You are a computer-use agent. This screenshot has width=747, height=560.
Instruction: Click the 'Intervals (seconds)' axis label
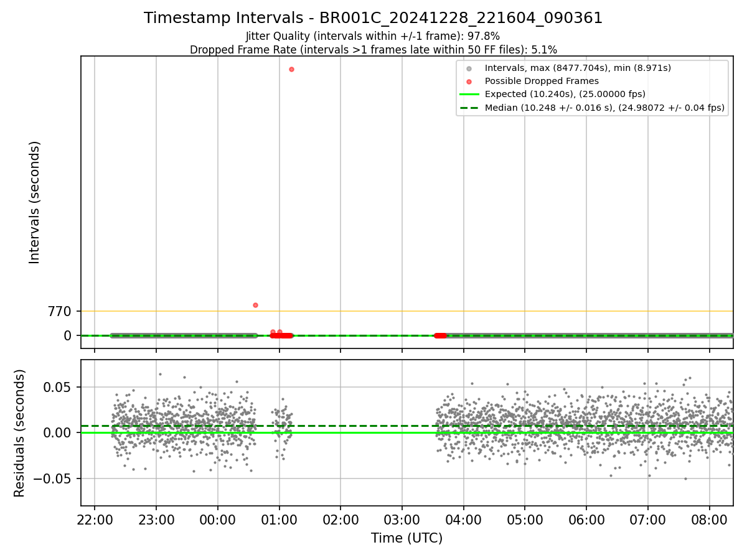35,202
